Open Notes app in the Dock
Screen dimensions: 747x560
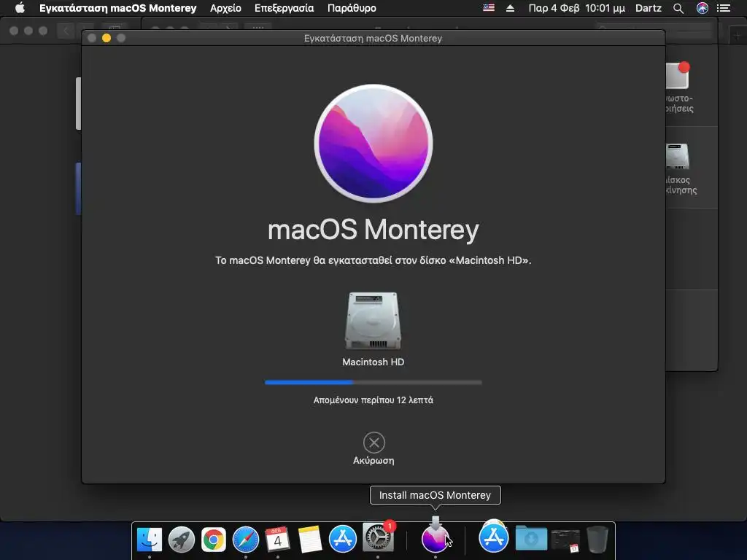[310, 539]
